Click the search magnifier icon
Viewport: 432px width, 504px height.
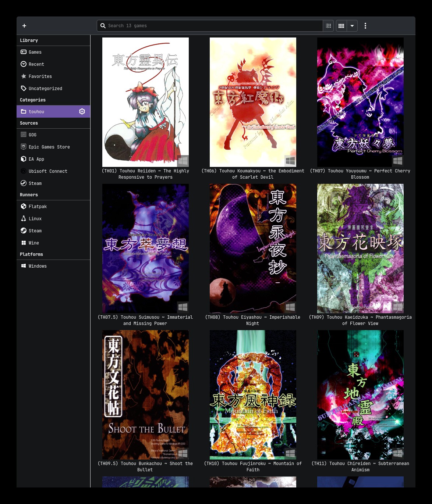click(103, 26)
